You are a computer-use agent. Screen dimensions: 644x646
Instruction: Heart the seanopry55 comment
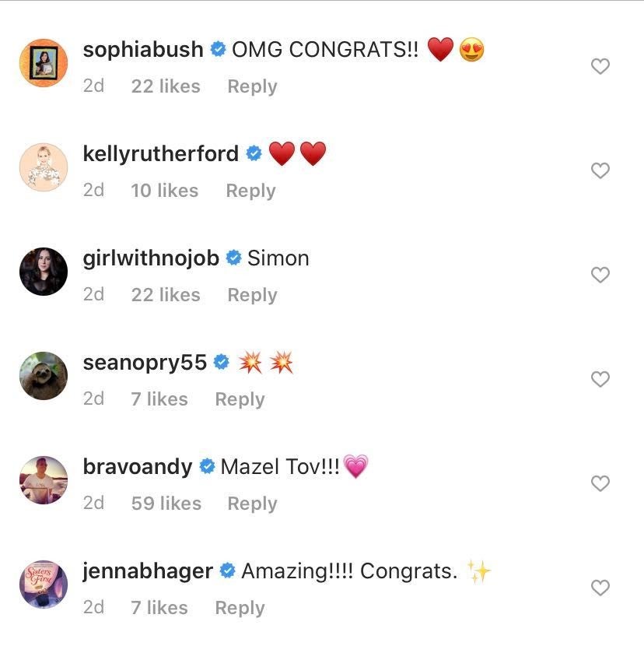point(600,380)
